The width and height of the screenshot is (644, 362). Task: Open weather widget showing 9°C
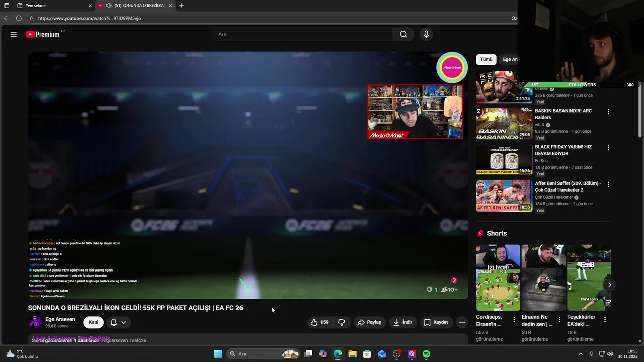[21, 354]
